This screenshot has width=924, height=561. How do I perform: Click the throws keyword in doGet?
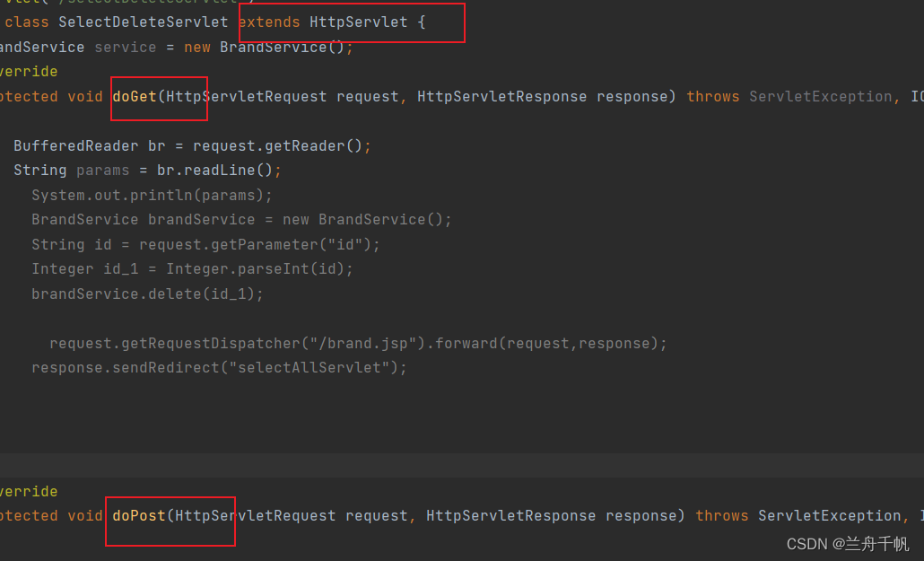[713, 97]
